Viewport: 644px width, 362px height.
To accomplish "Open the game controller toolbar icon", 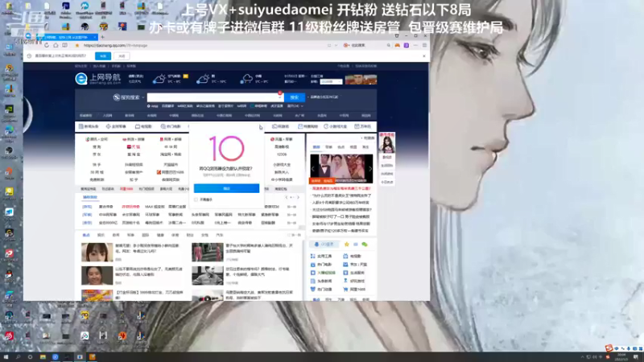I will coord(397,45).
